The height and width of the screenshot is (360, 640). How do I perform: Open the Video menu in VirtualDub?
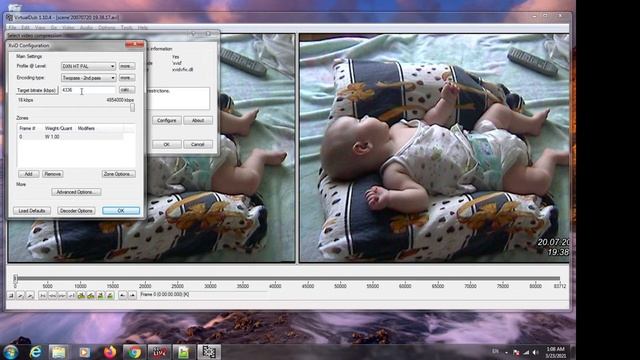[68, 28]
